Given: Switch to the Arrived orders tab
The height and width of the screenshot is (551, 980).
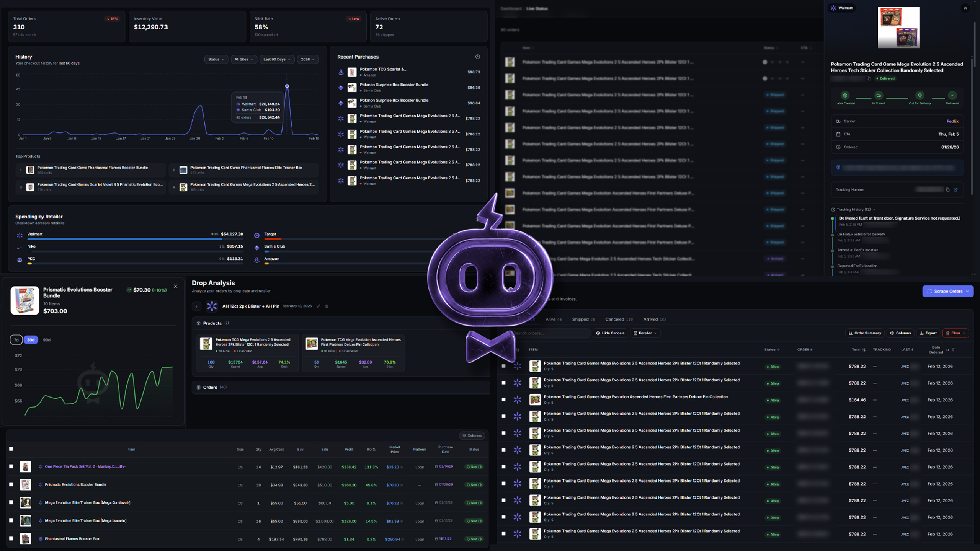Looking at the screenshot, I should tap(655, 320).
